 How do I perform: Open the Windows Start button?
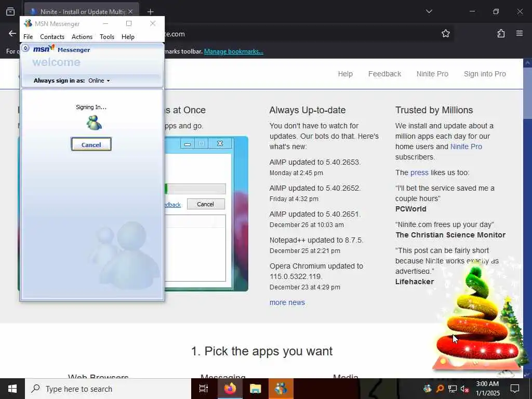click(x=12, y=389)
